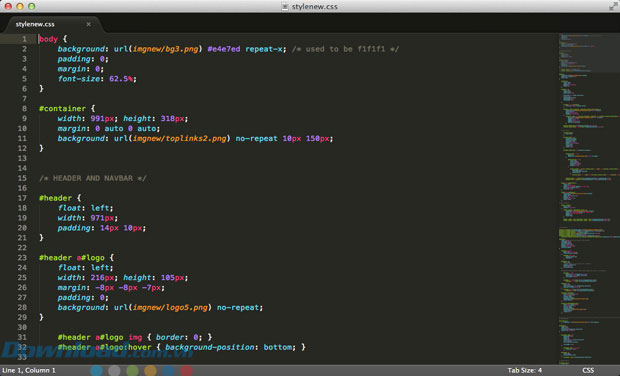Place cursor on the body selector

(48, 39)
